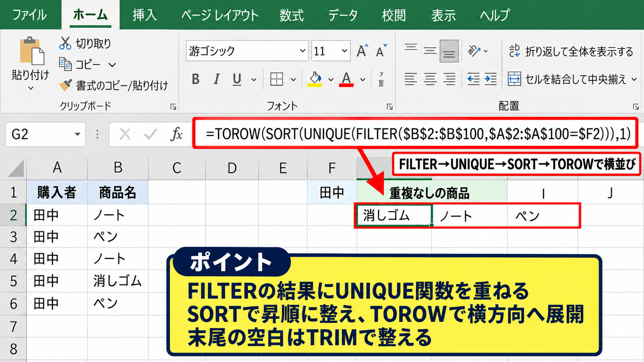Open the underline style dropdown arrow
644x362 pixels.
click(253, 80)
